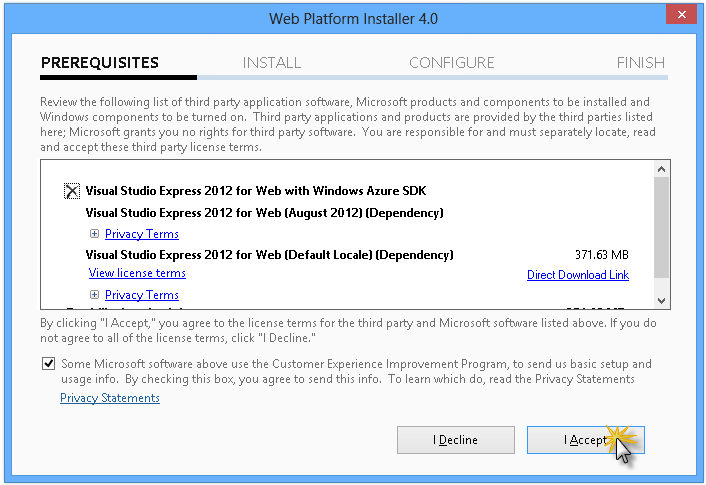Close the Web Platform Installer window
The width and height of the screenshot is (706, 485).
681,16
